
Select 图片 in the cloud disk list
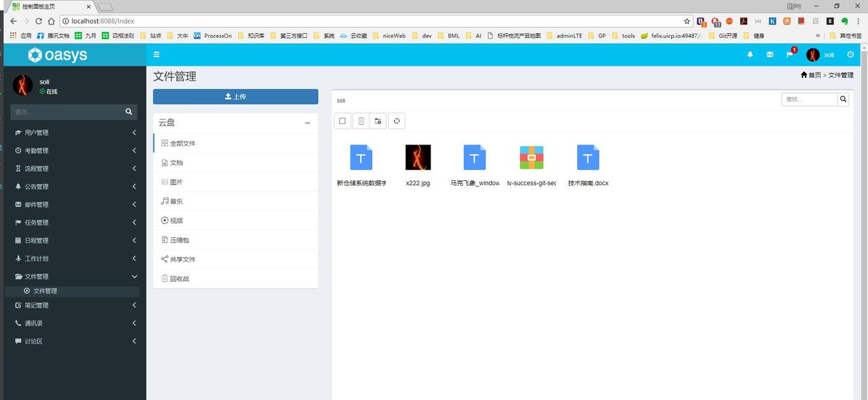(176, 182)
